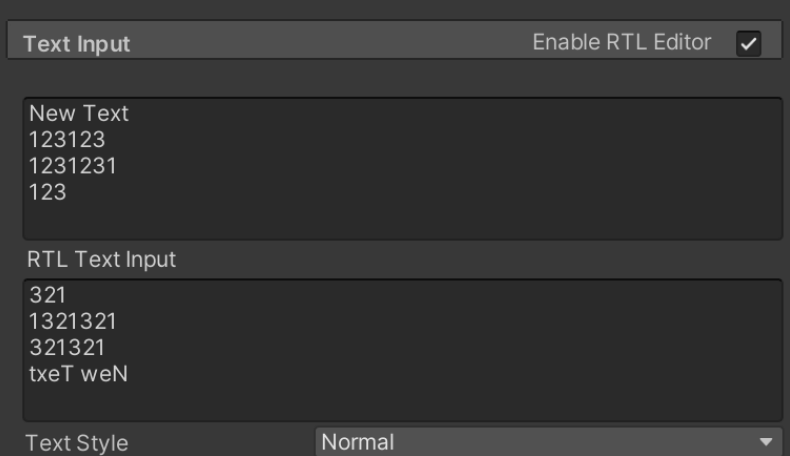Click the Text Input section header

point(77,44)
